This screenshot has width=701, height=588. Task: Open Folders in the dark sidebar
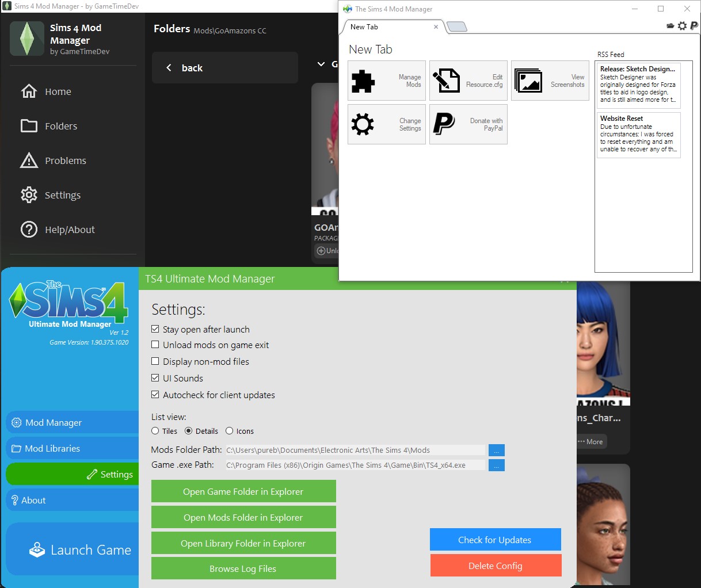[x=49, y=126]
